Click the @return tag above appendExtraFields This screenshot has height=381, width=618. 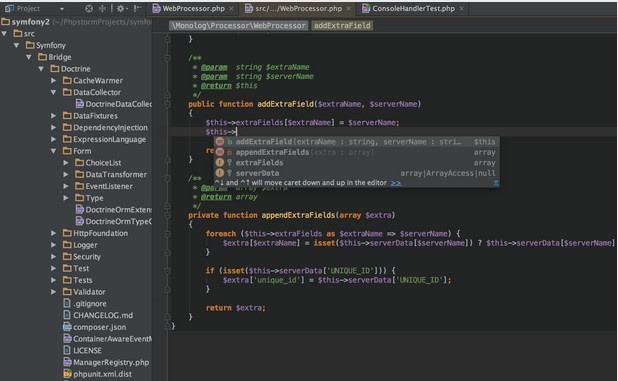pyautogui.click(x=216, y=197)
